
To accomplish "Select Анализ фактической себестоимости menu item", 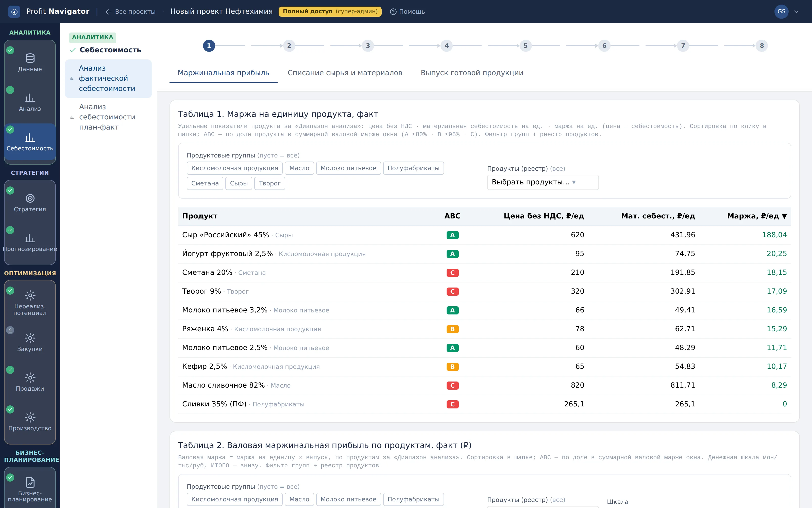I will (108, 78).
